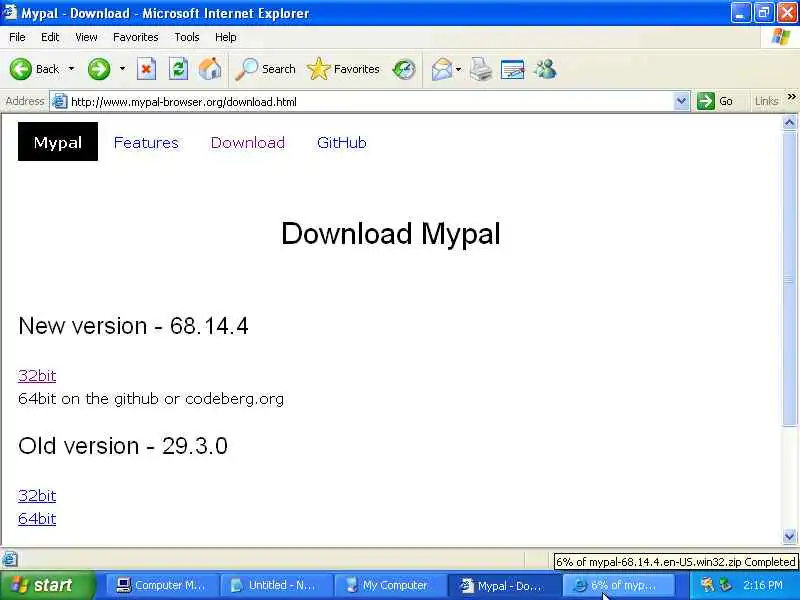Click the Windows flag logo throbber
The image size is (800, 600).
781,37
